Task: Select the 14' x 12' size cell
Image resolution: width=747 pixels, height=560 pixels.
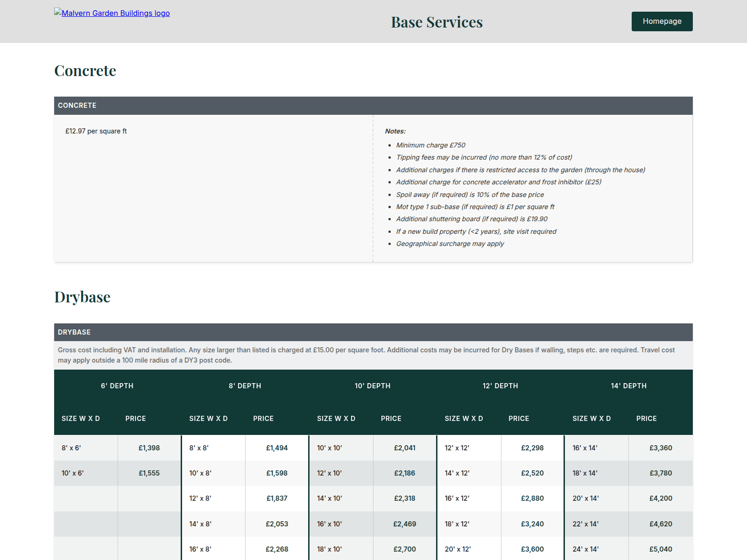Action: click(469, 473)
